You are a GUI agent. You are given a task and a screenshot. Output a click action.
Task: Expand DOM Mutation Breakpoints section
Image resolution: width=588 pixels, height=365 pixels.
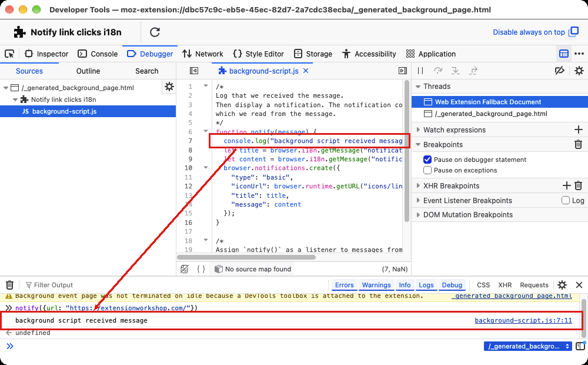pyautogui.click(x=417, y=215)
